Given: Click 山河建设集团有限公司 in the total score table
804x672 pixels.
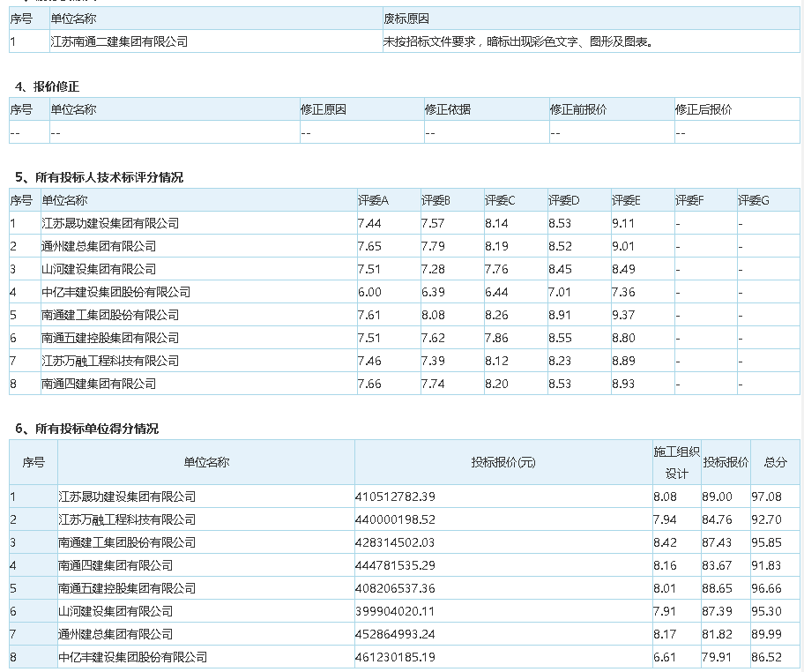Looking at the screenshot, I should click(115, 611).
